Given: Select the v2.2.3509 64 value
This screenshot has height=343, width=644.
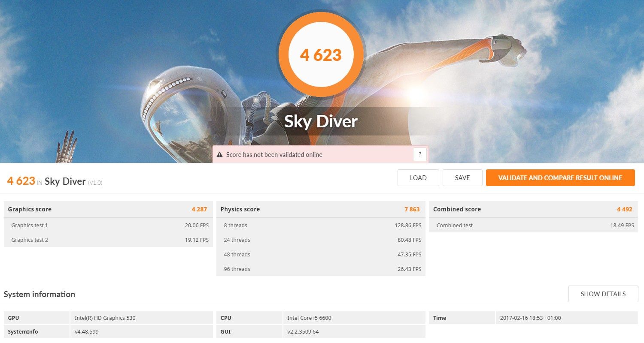Looking at the screenshot, I should [303, 331].
